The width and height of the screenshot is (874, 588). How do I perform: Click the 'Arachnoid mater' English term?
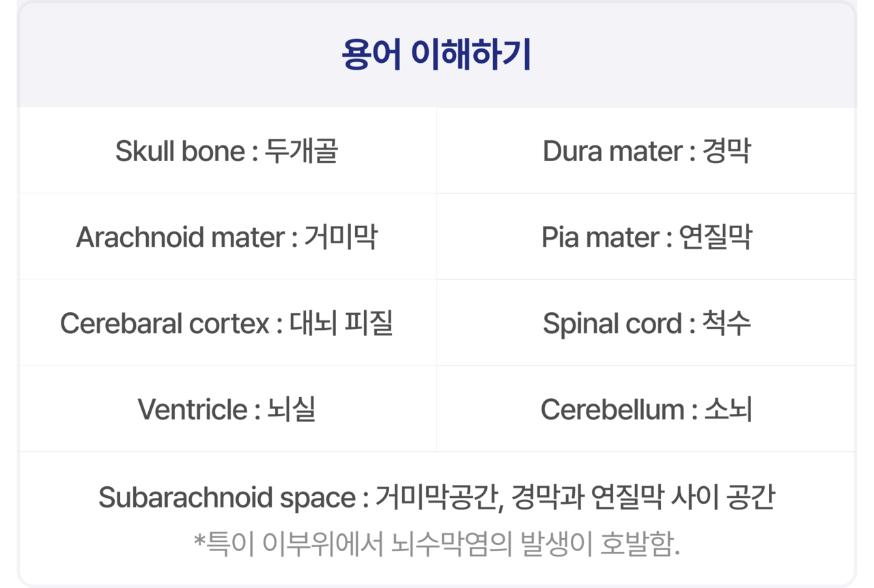coord(180,237)
